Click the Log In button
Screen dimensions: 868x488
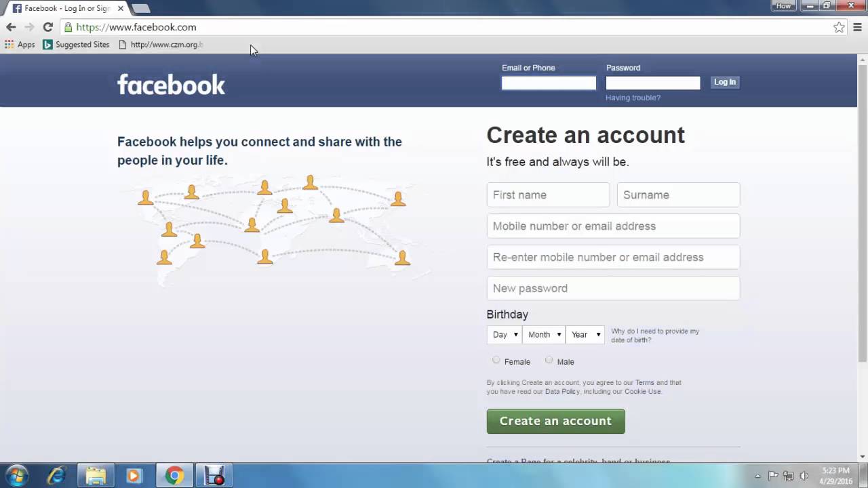coord(724,82)
